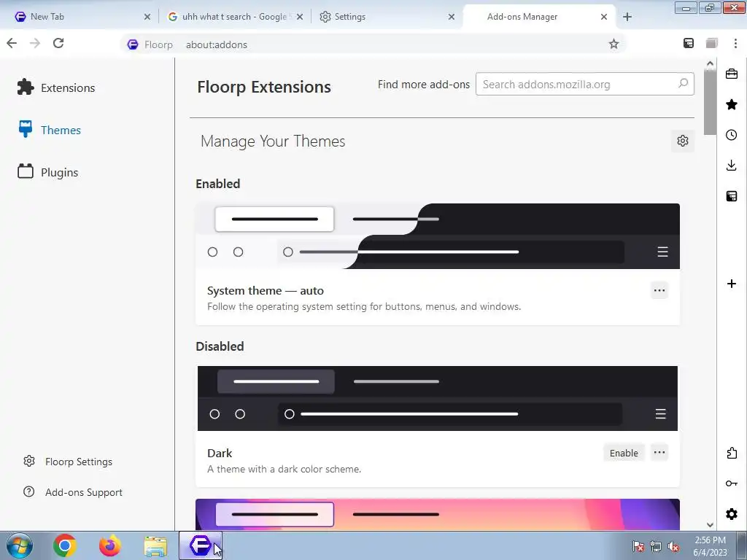Open the Downloads sidebar panel
The image size is (747, 560).
click(x=732, y=166)
